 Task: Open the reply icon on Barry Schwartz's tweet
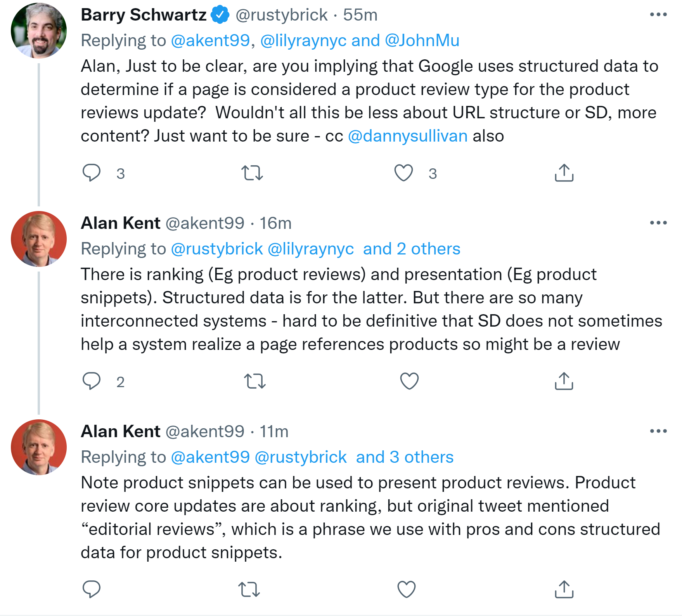coord(92,173)
